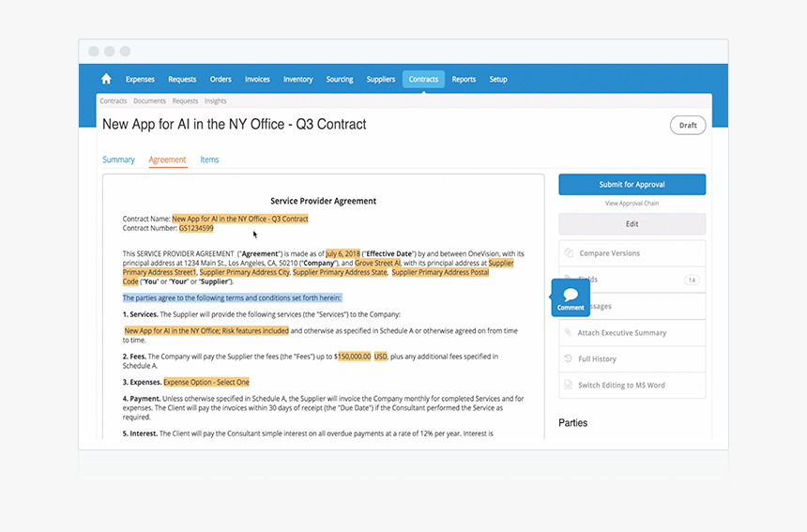
Task: Click the 14 count badge on Fields
Action: point(692,280)
